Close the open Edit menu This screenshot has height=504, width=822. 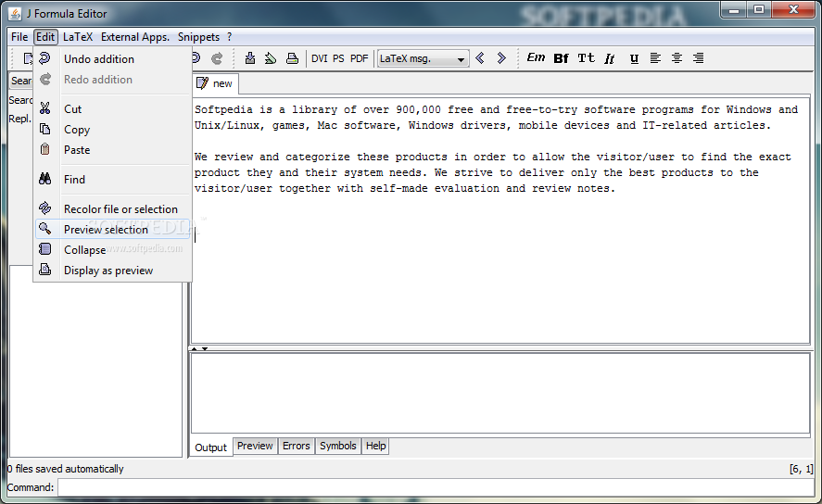click(x=45, y=37)
